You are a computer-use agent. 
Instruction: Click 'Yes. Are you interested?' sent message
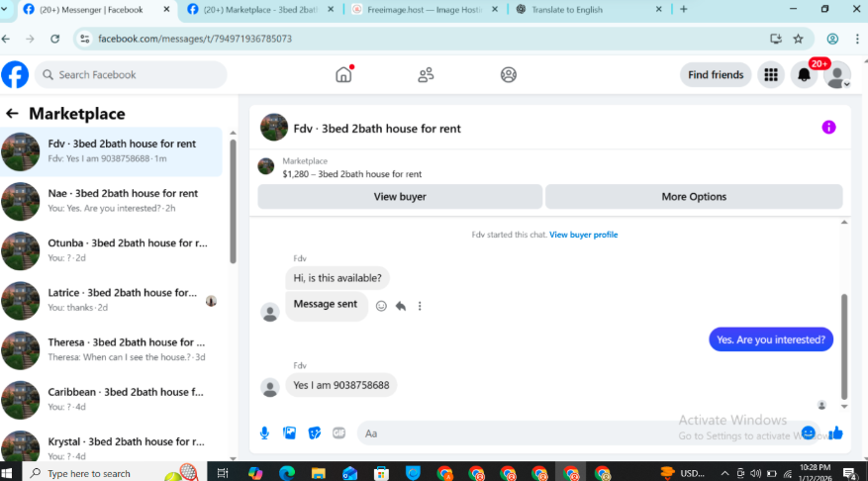771,339
